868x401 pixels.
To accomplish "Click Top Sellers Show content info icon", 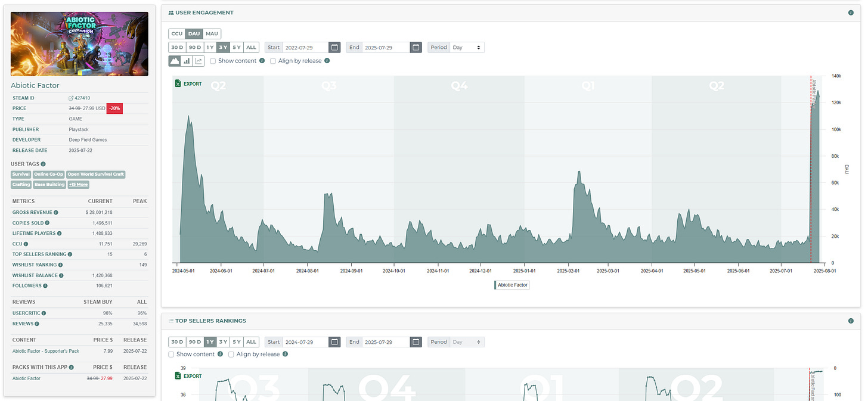I will [x=221, y=354].
